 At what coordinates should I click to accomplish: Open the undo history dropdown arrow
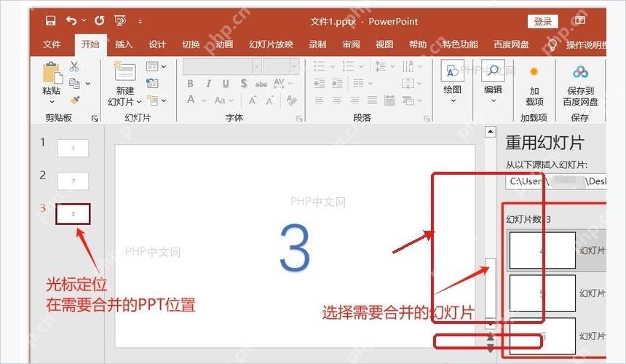coord(84,20)
